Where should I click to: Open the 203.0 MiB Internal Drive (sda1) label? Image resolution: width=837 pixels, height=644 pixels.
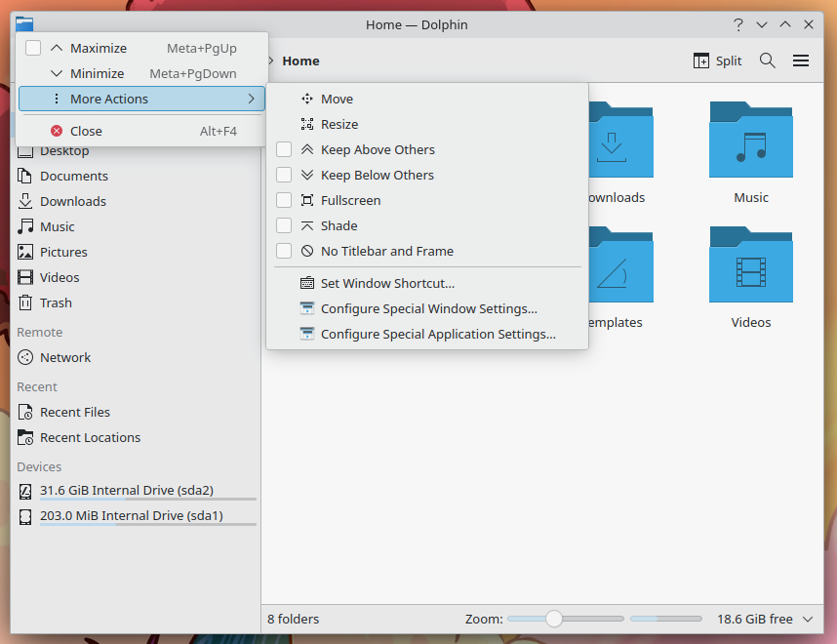tap(132, 515)
